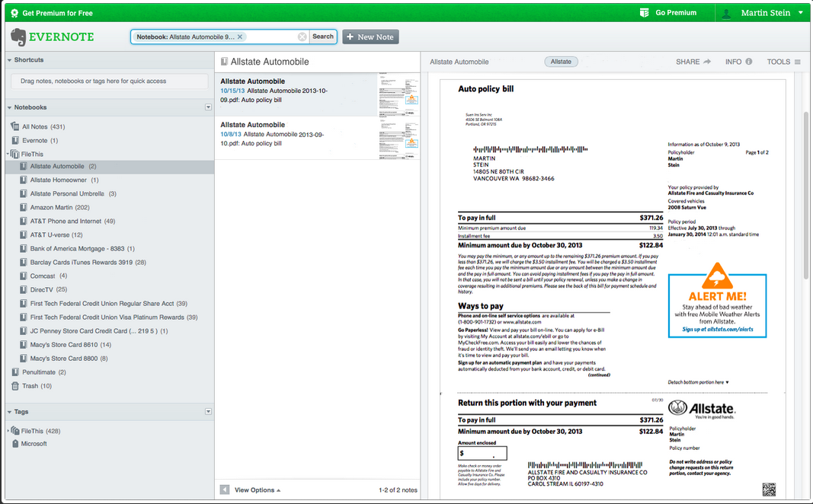Click the Microsoft tag icon
The height and width of the screenshot is (504, 813).
[x=15, y=443]
